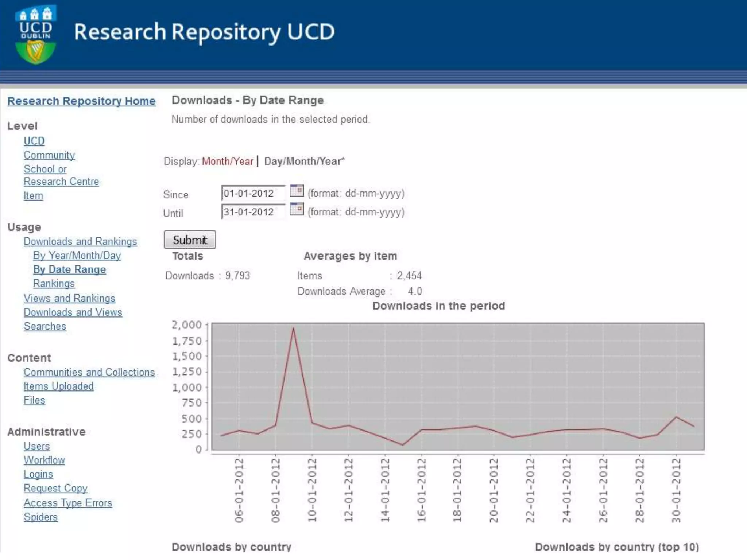Image resolution: width=747 pixels, height=560 pixels.
Task: Switch display to Month/Year
Action: click(x=227, y=161)
